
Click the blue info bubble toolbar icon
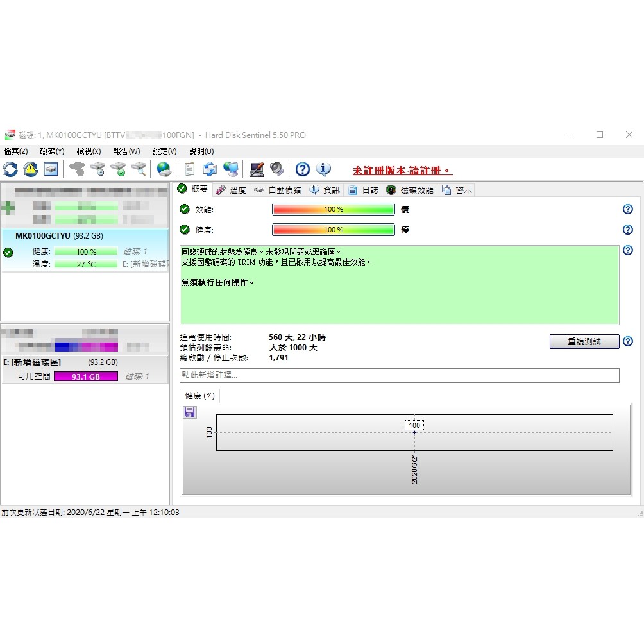(x=323, y=169)
